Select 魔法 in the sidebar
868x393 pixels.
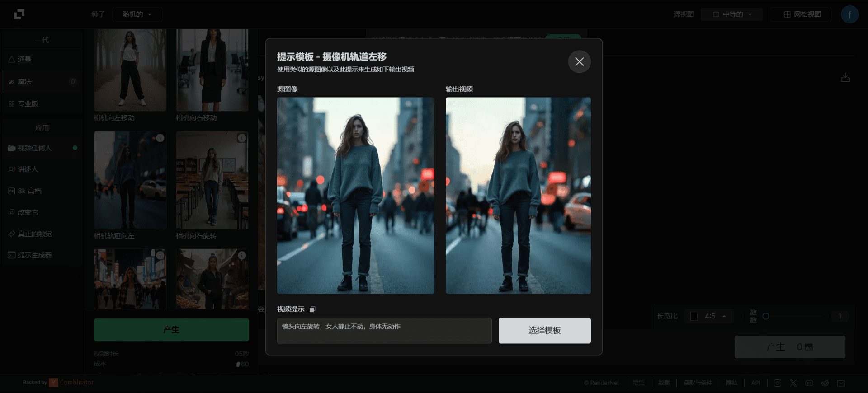(x=42, y=82)
